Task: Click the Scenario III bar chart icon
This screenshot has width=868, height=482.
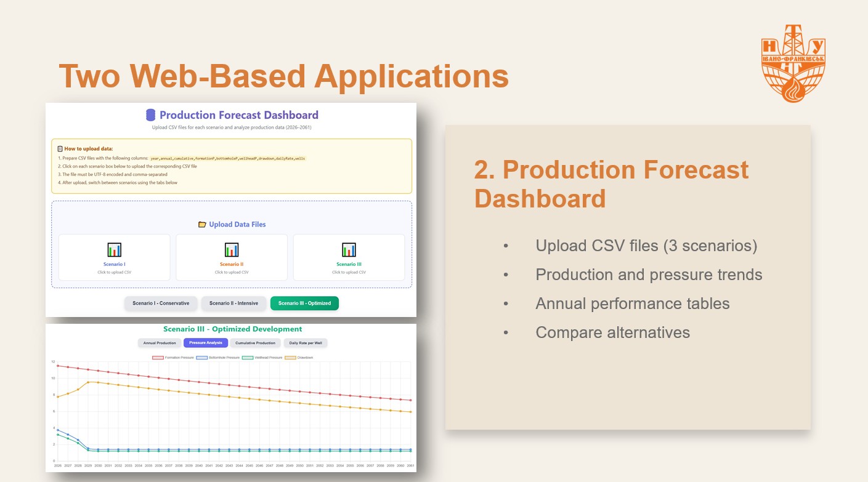Action: click(349, 250)
